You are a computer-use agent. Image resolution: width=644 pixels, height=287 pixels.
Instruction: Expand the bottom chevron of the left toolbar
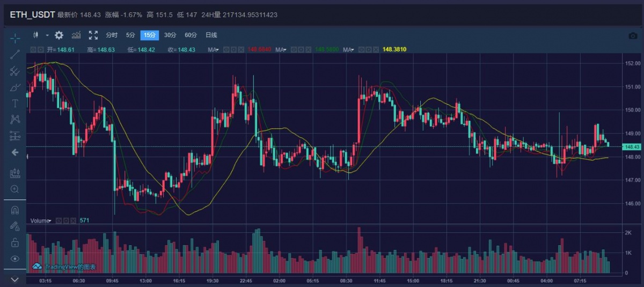(x=15, y=279)
